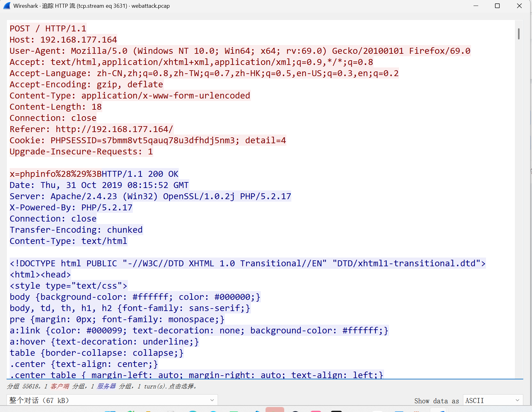The image size is (532, 412).
Task: Click the "POST / HTTP/1.1" request line
Action: [x=48, y=29]
